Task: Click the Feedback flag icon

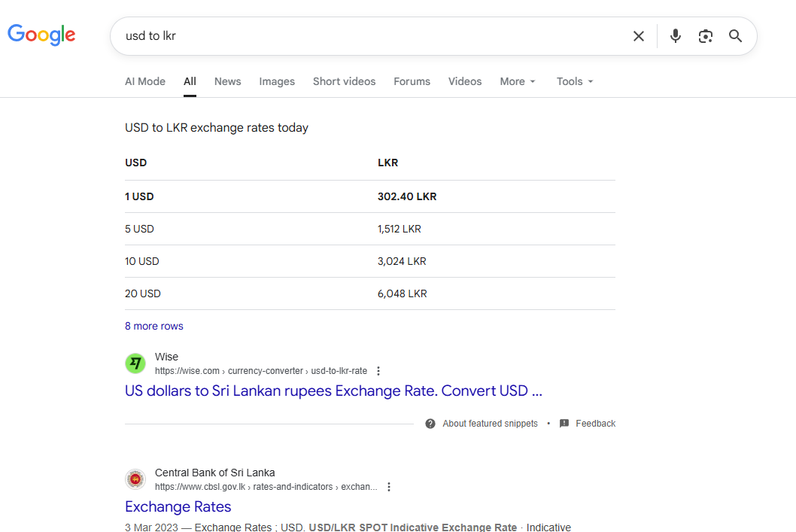Action: 564,424
